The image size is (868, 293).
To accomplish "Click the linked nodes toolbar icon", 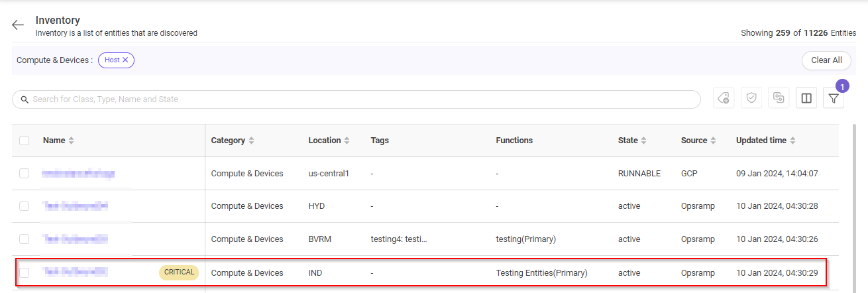I will (779, 99).
